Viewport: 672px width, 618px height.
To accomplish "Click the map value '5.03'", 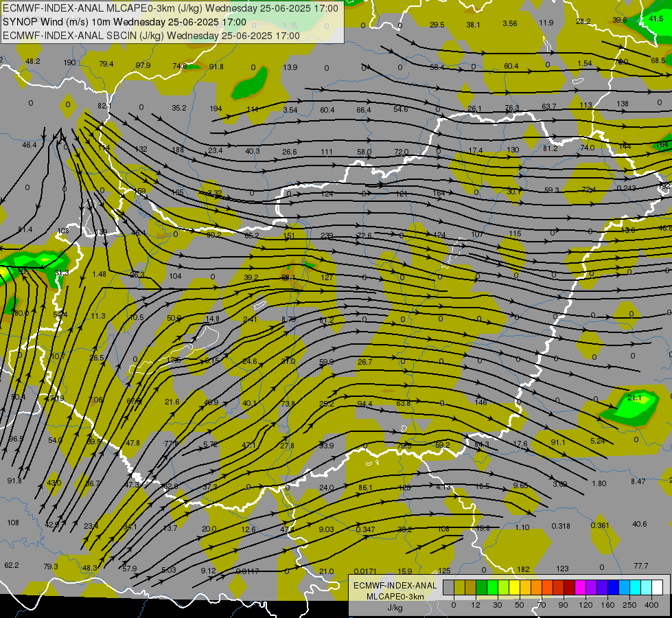I will pos(169,570).
